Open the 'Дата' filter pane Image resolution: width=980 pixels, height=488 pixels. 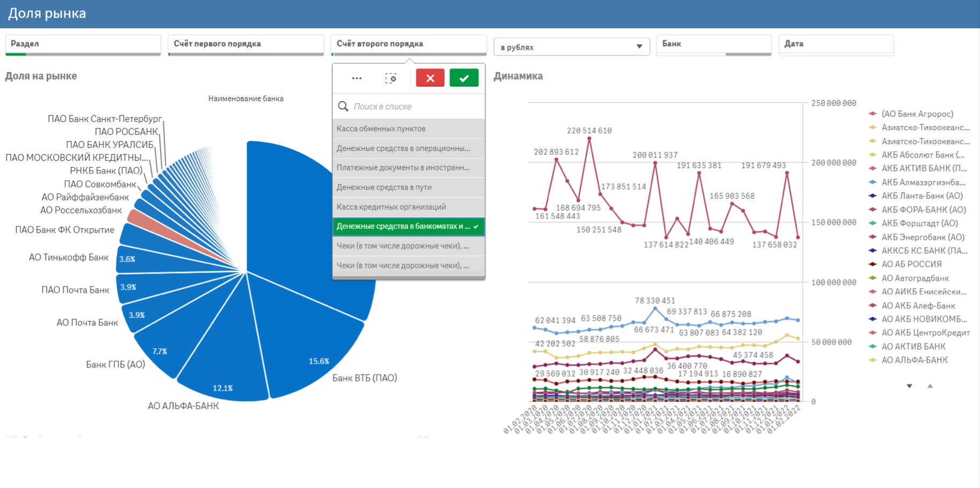coord(836,45)
